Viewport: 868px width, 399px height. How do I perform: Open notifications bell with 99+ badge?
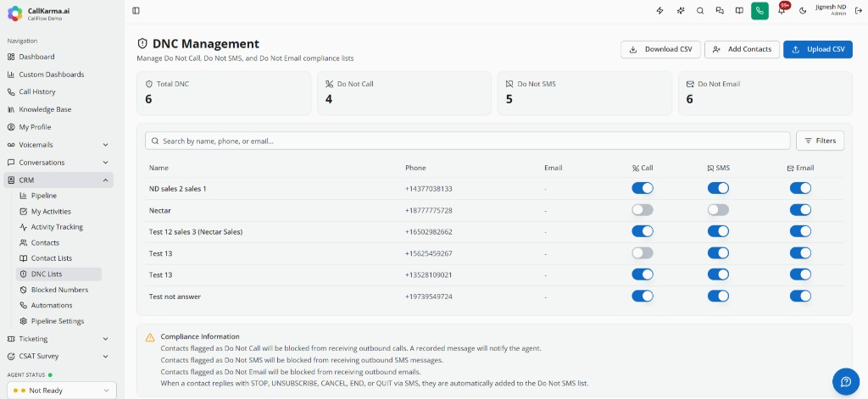[782, 9]
